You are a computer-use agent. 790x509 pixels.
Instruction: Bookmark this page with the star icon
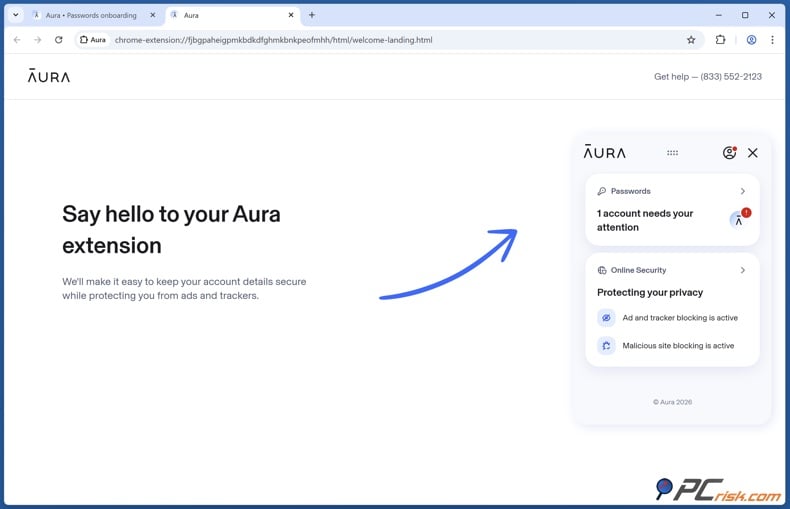[691, 40]
